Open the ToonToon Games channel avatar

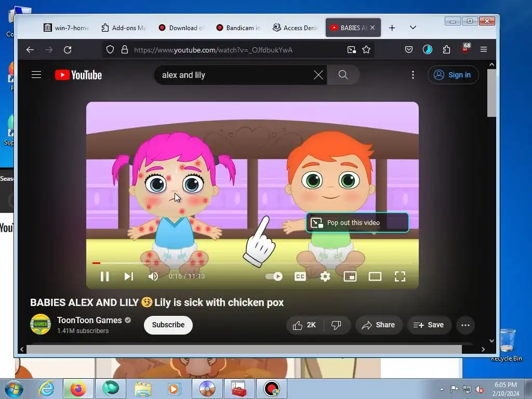[41, 324]
